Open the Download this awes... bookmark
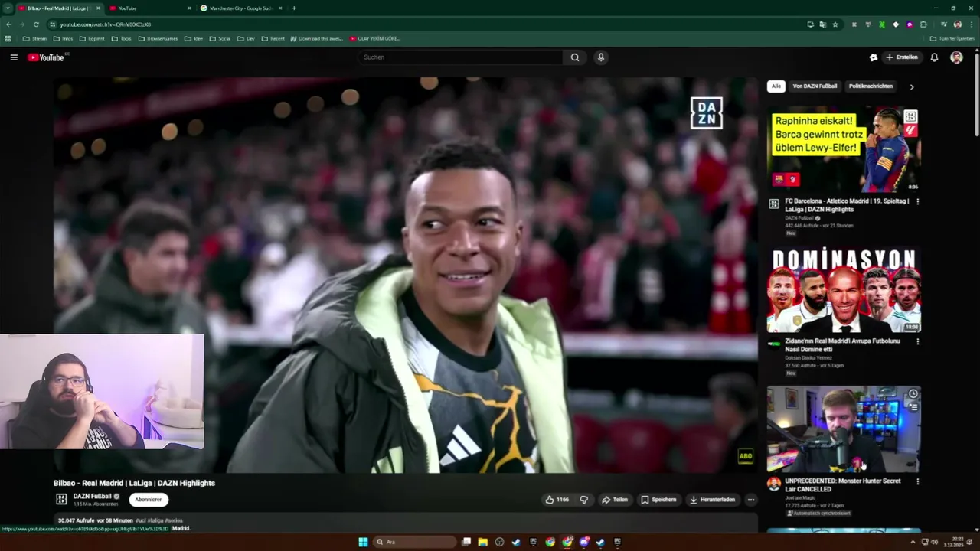Viewport: 980px width, 551px height. pyautogui.click(x=317, y=38)
